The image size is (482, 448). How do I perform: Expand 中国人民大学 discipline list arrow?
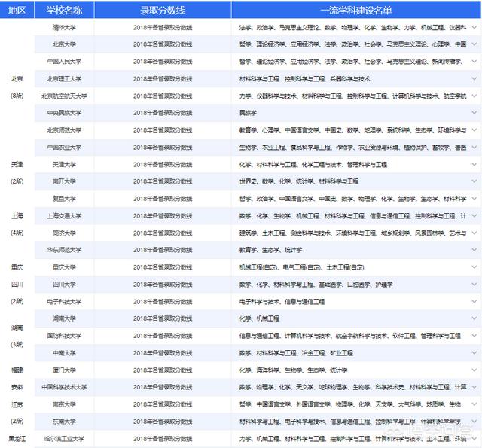[474, 62]
